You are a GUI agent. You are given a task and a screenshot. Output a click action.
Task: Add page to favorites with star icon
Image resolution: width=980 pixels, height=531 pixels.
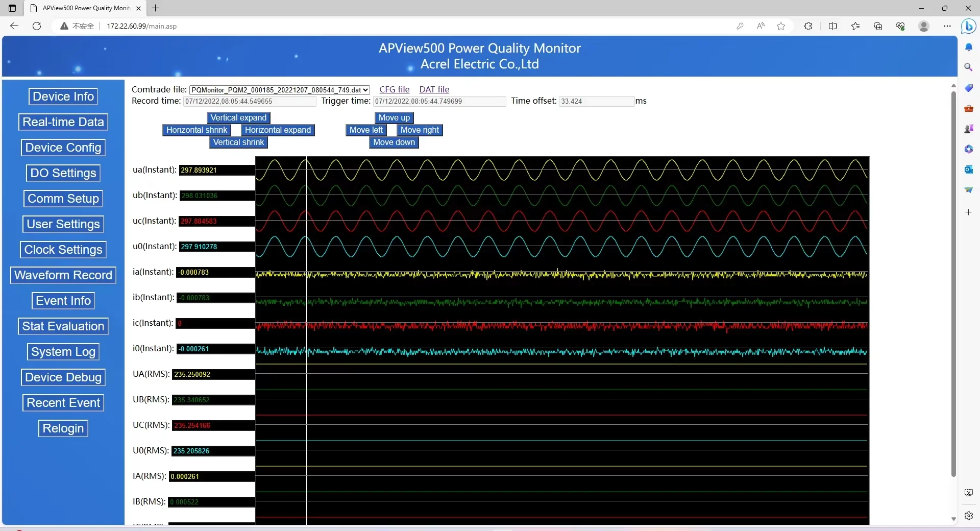click(781, 26)
